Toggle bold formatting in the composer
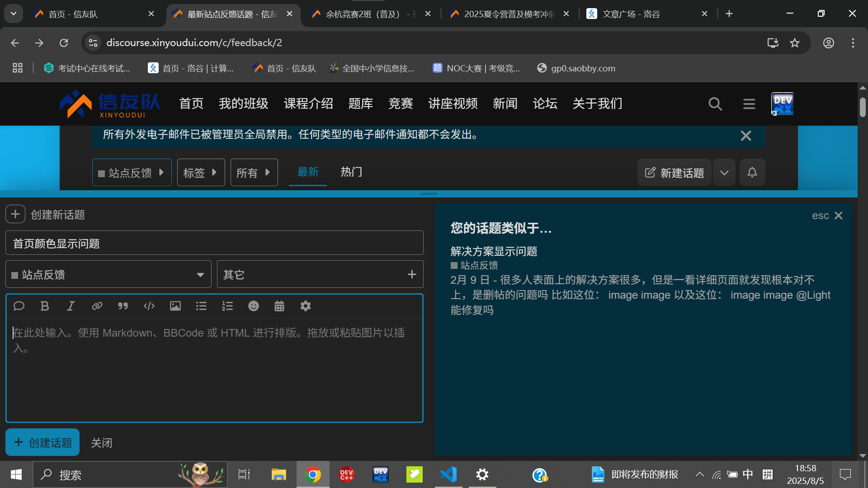868x488 pixels. [44, 306]
